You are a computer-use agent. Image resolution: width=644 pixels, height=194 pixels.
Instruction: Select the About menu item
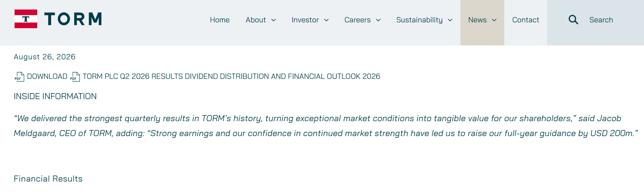256,20
